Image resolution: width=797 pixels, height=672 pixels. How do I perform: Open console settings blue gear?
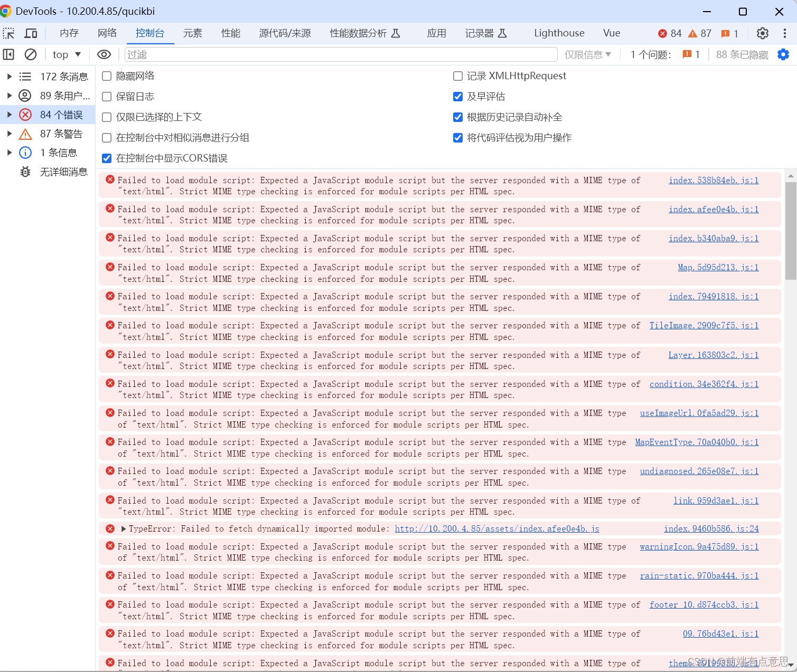(783, 54)
